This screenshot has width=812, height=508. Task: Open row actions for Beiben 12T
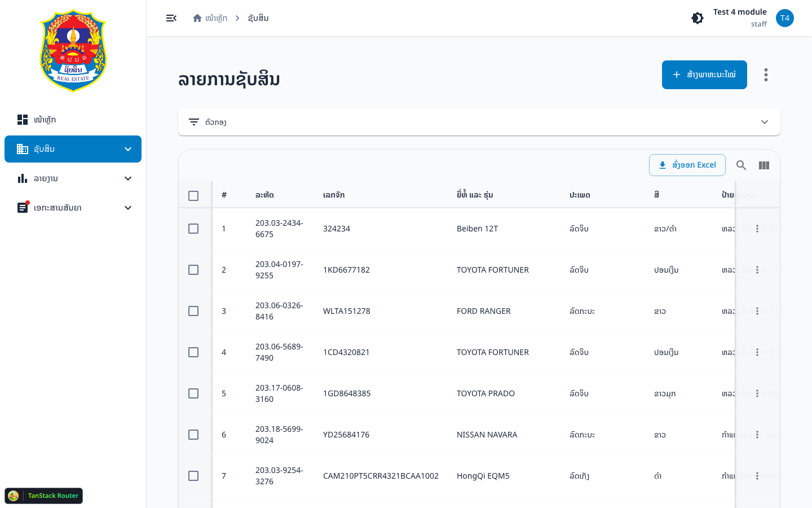point(757,229)
